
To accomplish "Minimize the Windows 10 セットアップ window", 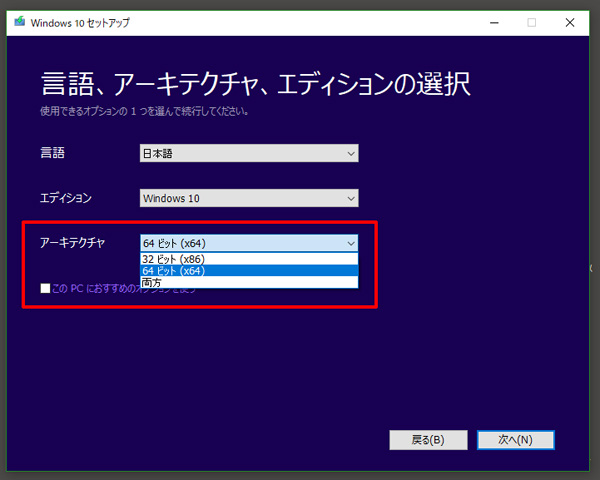I will click(494, 23).
